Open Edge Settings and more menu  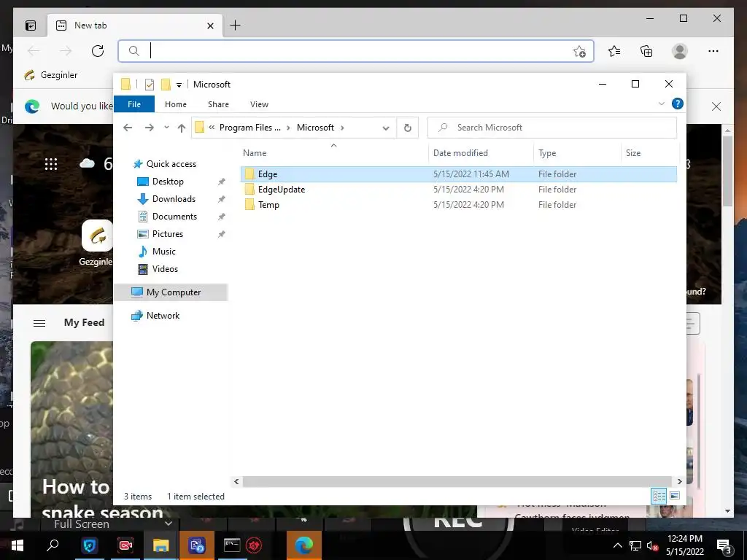[x=713, y=51]
